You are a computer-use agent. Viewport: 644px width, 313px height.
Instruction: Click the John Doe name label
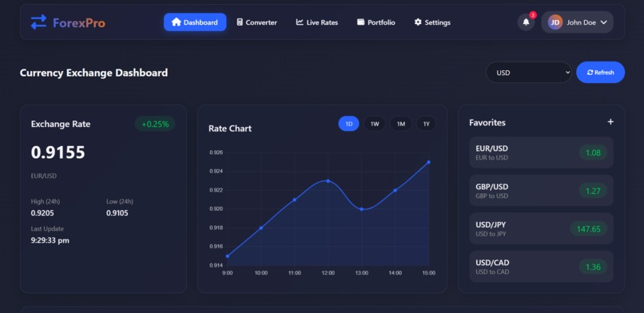pos(581,22)
